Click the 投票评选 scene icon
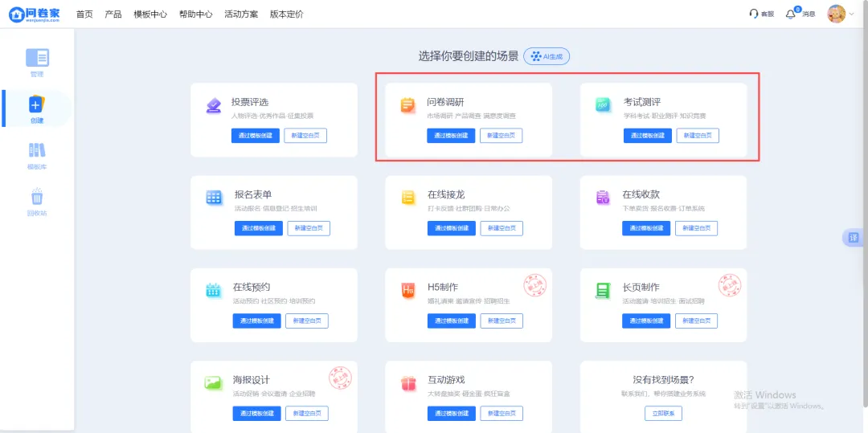The image size is (868, 433). click(x=213, y=105)
